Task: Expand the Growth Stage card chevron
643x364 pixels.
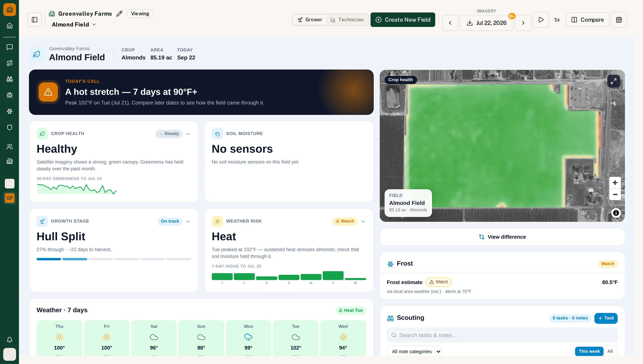Action: tap(188, 221)
